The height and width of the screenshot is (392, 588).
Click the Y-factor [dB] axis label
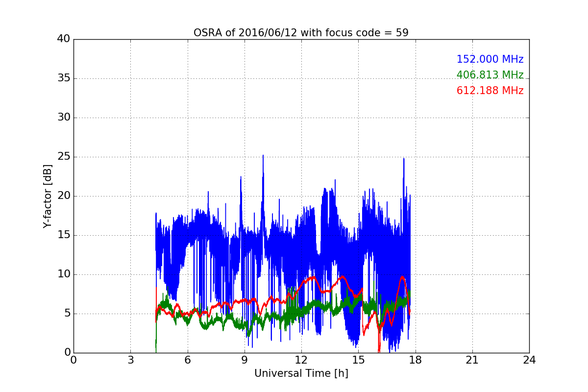(x=48, y=196)
